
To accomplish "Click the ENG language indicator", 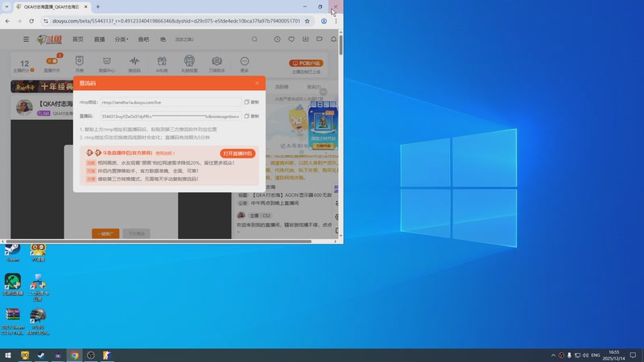I will click(596, 356).
